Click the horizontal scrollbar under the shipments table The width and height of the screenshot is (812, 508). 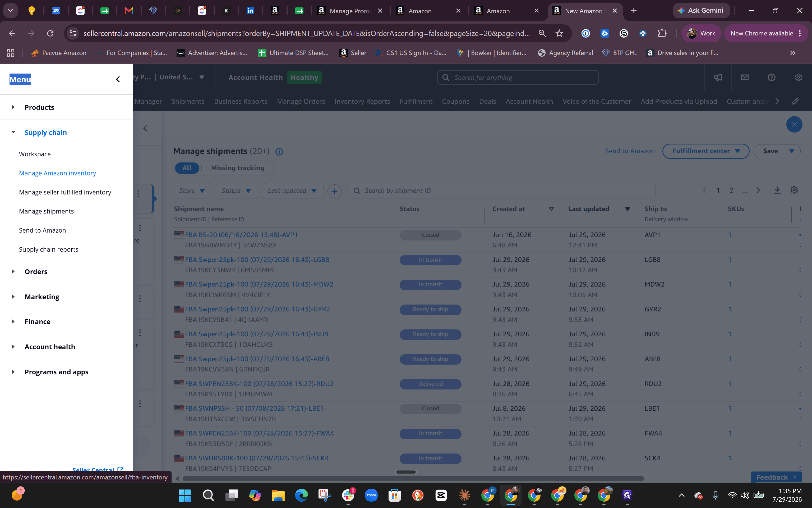(413, 478)
